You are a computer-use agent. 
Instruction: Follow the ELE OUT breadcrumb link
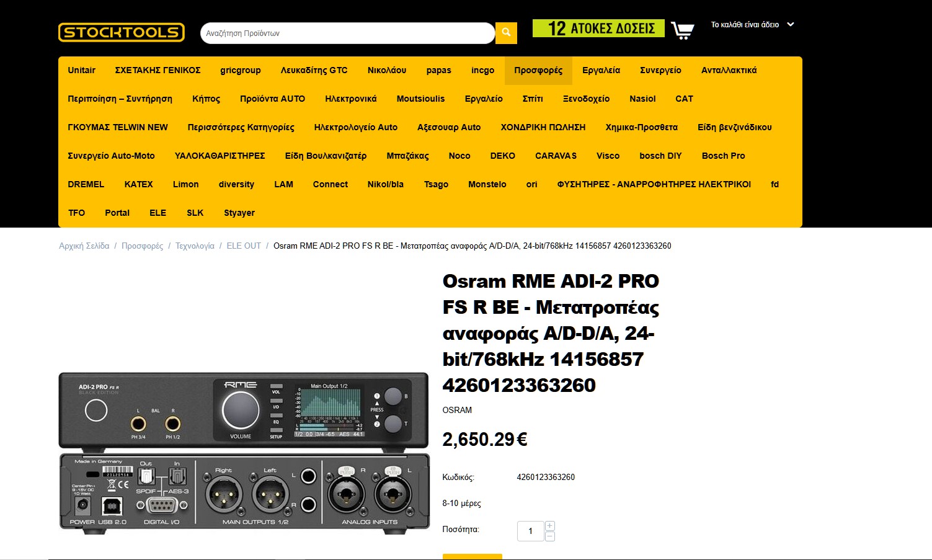pos(244,246)
